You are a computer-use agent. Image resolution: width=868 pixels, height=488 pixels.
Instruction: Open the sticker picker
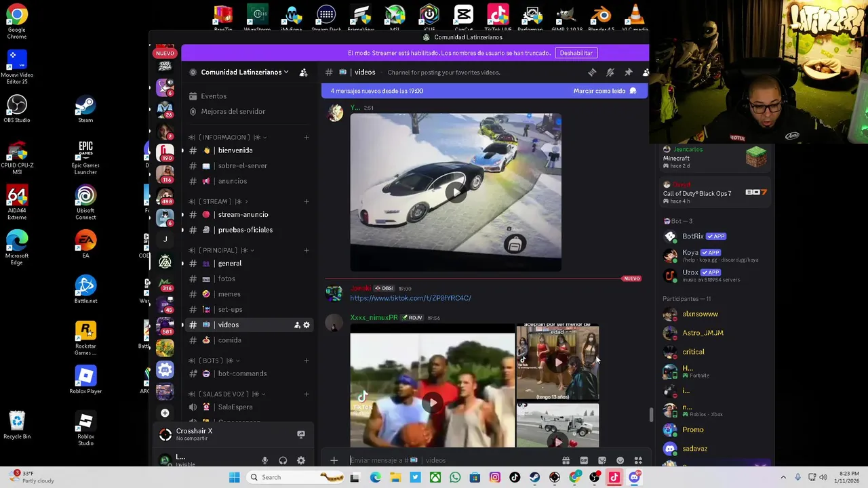(602, 461)
